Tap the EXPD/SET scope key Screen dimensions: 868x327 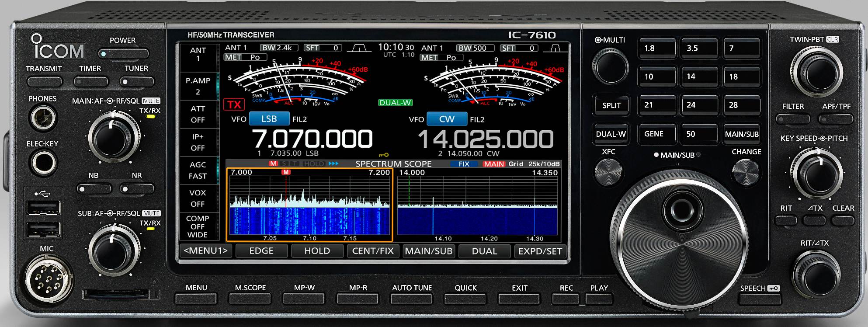pos(540,251)
